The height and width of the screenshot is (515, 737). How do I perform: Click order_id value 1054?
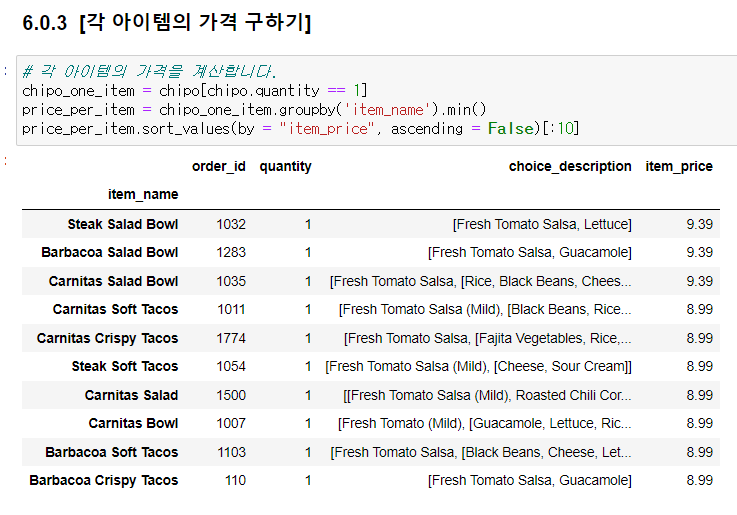coord(231,366)
